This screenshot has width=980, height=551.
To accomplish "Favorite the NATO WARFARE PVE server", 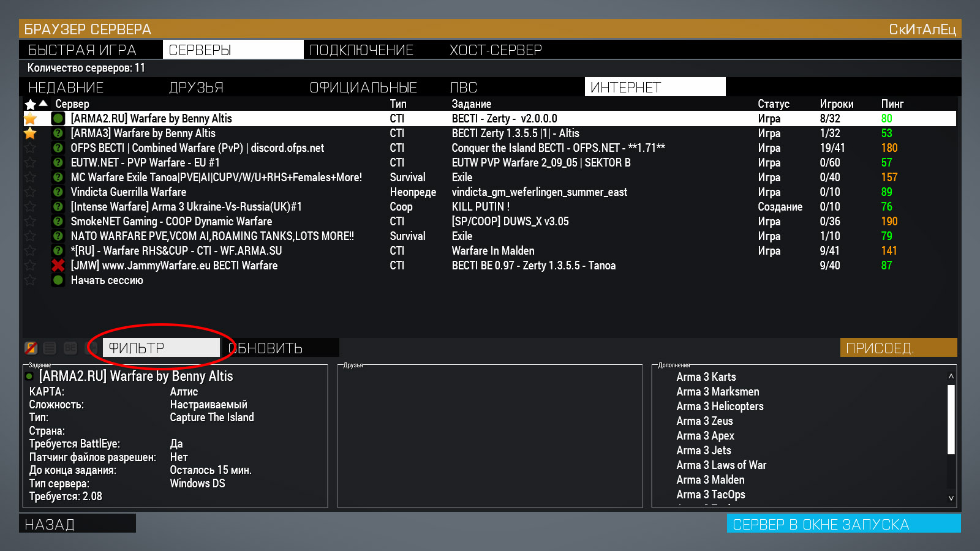I will click(x=30, y=236).
